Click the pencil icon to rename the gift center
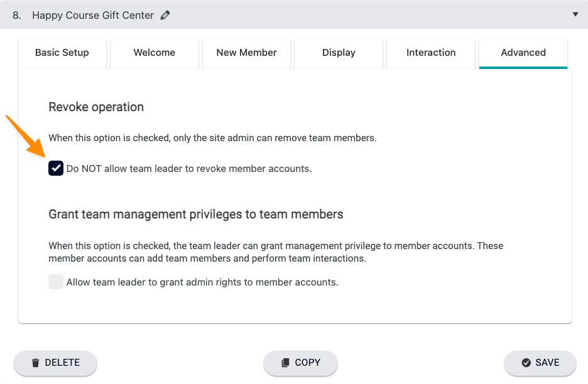Viewport: 588px width, 384px height. (165, 15)
